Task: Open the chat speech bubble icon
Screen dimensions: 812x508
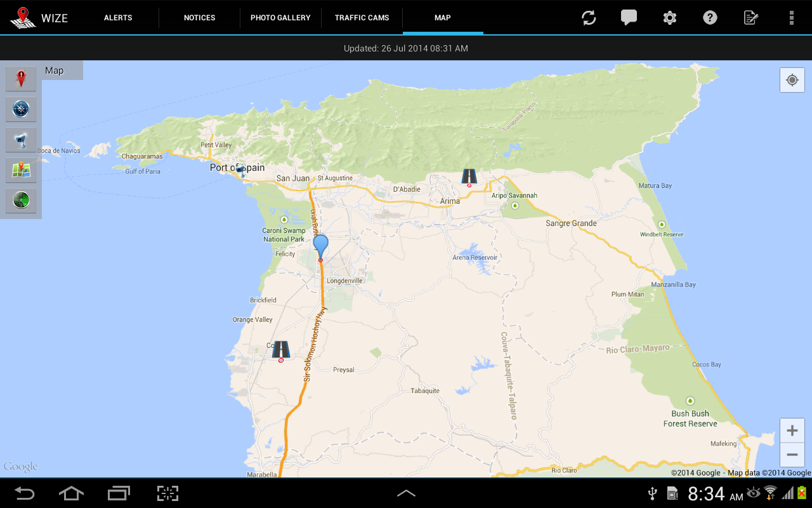Action: pos(629,18)
